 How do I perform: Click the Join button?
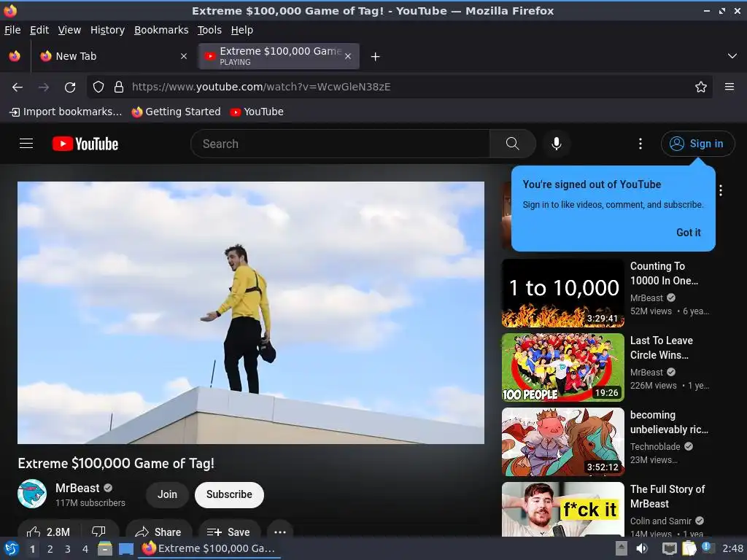click(167, 495)
